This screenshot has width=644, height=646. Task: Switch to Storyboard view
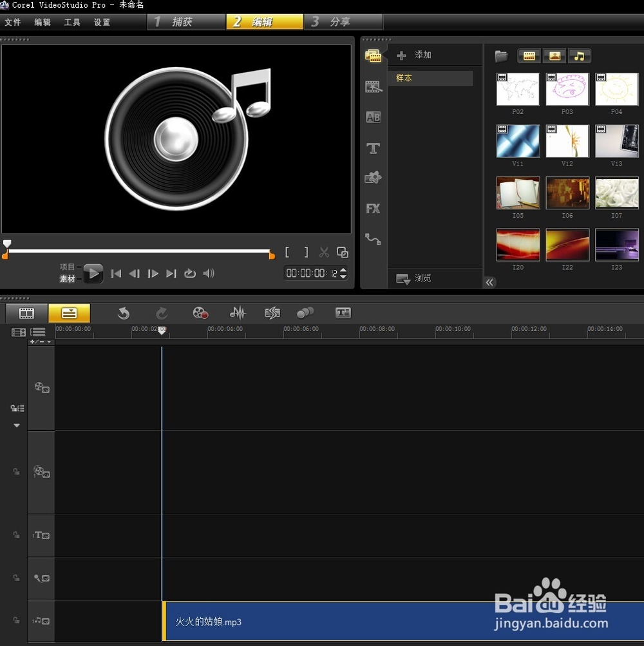(x=26, y=313)
